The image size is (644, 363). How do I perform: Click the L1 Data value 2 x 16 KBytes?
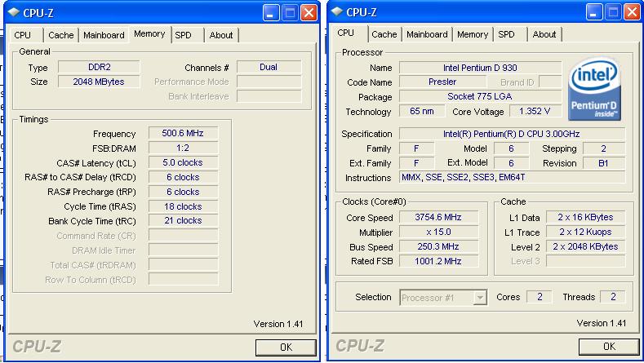tap(586, 217)
